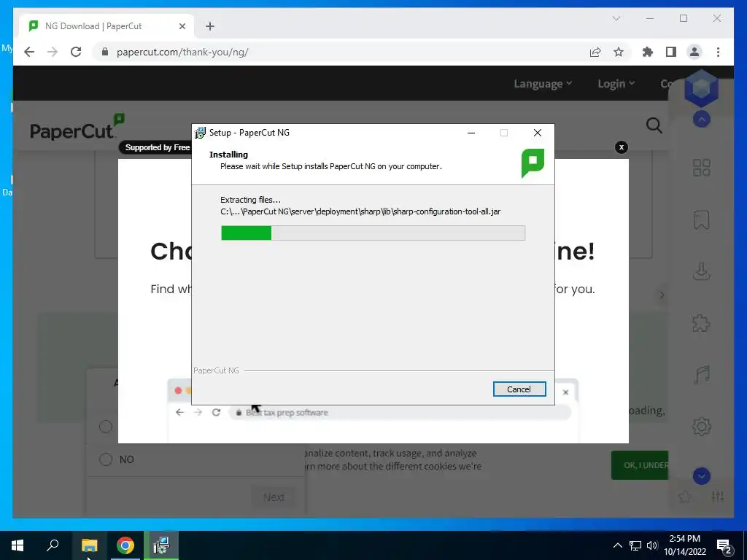Open network icon in system tray
Screen dimensions: 747x560
[x=635, y=545]
